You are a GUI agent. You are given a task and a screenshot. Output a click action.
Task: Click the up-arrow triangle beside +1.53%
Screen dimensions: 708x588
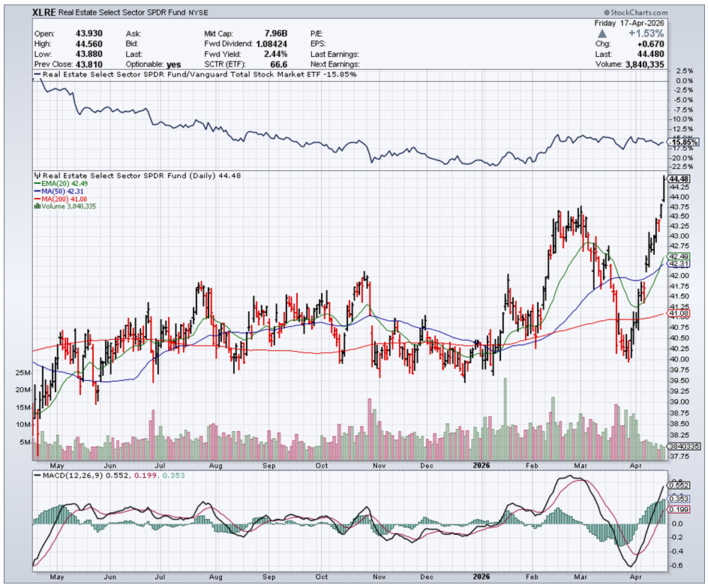tap(620, 33)
